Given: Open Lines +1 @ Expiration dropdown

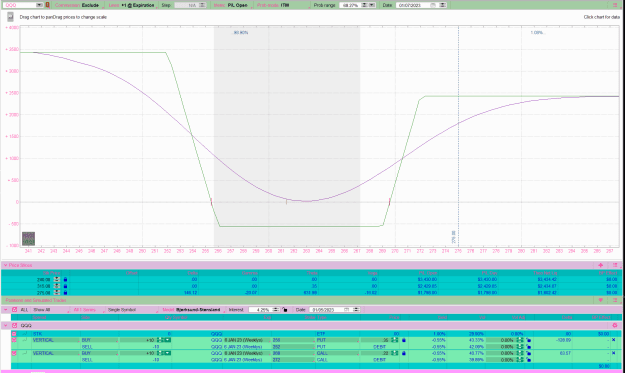Looking at the screenshot, I should pos(132,5).
